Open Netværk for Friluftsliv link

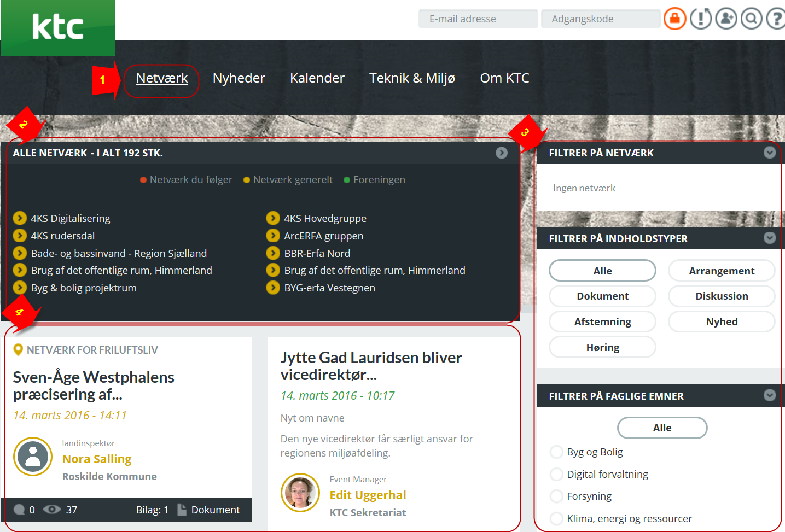92,350
